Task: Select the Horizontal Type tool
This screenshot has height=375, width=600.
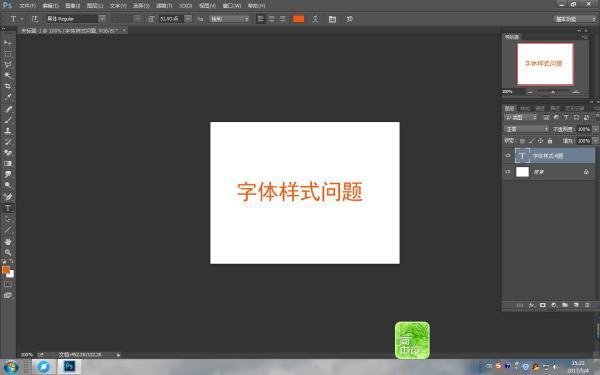Action: (x=8, y=208)
